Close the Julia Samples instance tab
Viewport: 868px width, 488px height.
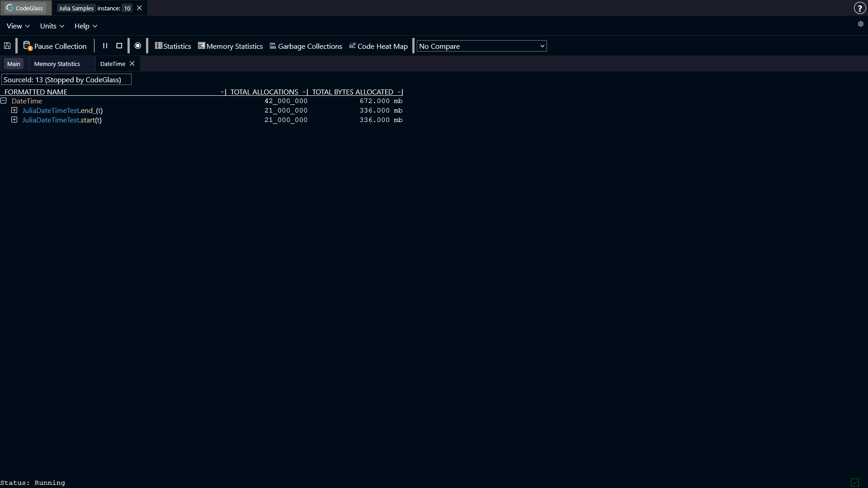139,8
